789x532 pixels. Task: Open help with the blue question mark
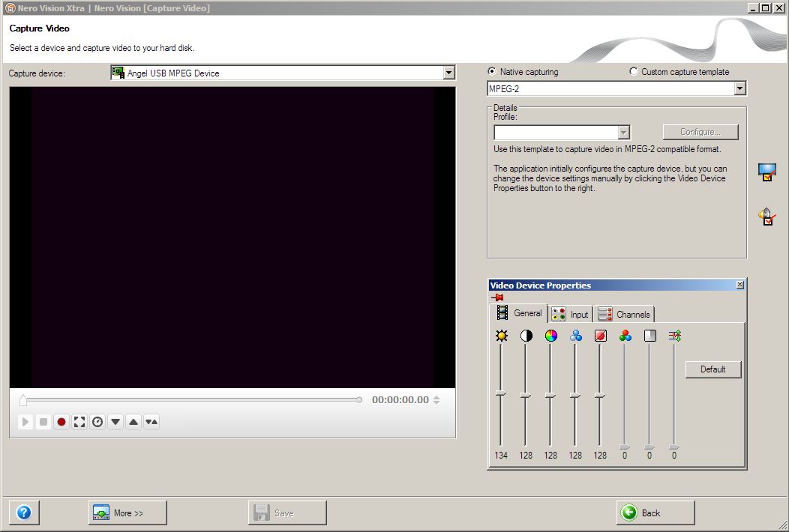tap(24, 513)
